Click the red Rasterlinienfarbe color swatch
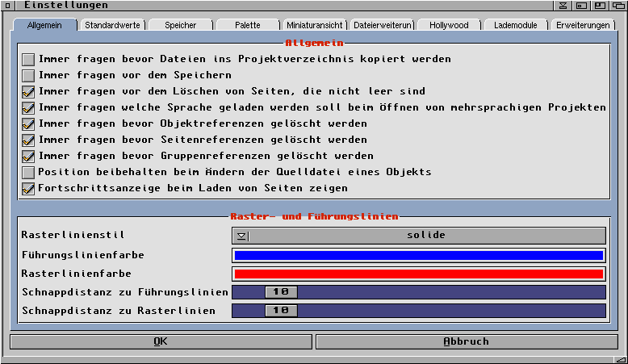This screenshot has width=628, height=364. click(x=418, y=274)
